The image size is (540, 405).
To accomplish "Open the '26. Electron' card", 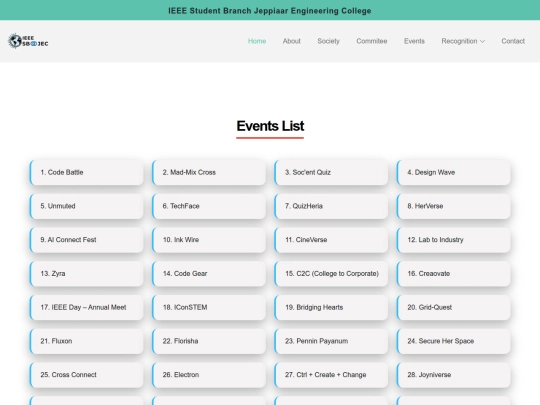I will (209, 375).
